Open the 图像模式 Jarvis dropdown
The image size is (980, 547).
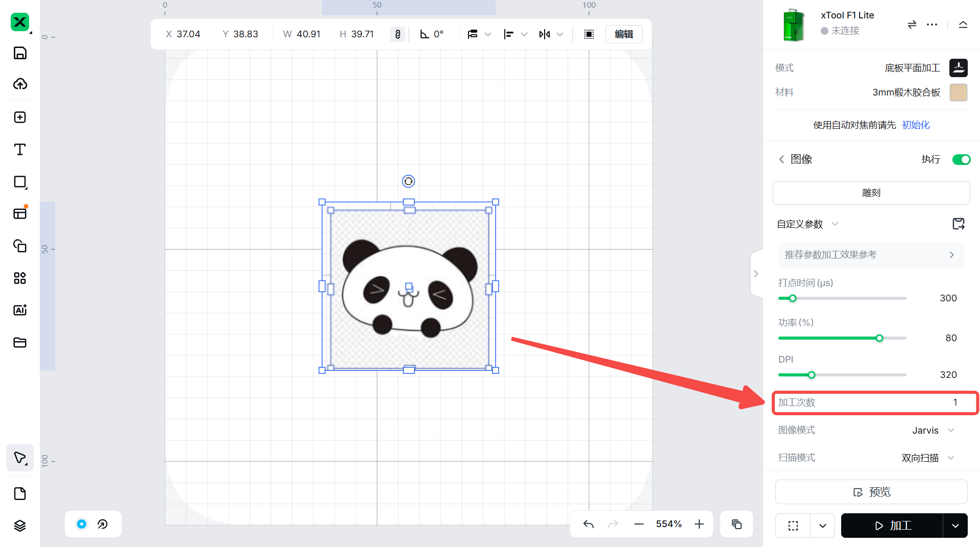tap(933, 430)
